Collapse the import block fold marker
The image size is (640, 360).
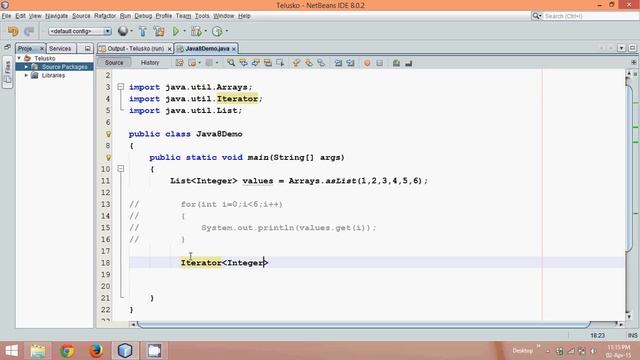[x=121, y=87]
